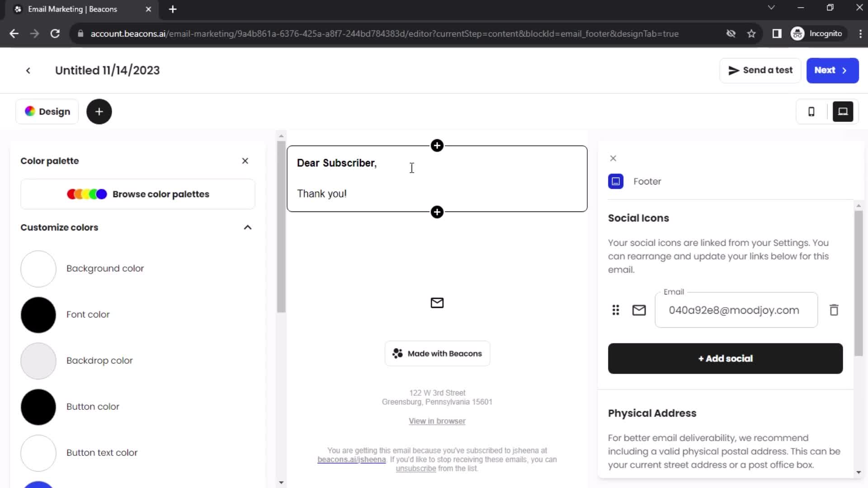Click the add block button below content
Image resolution: width=868 pixels, height=488 pixels.
(438, 212)
